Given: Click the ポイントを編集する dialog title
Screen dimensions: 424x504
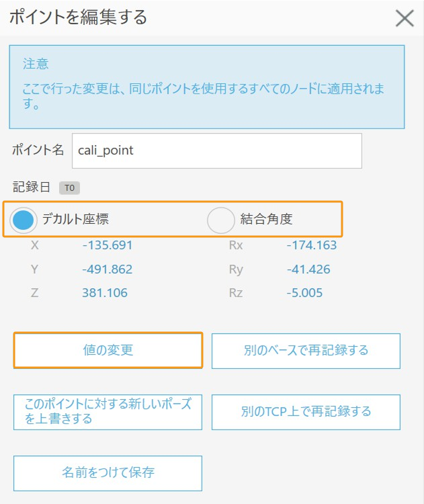Looking at the screenshot, I should pyautogui.click(x=78, y=17).
